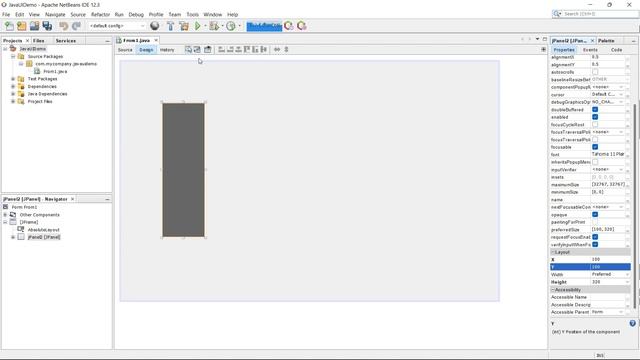640x360 pixels.
Task: Show the Code properties tab
Action: (x=616, y=50)
